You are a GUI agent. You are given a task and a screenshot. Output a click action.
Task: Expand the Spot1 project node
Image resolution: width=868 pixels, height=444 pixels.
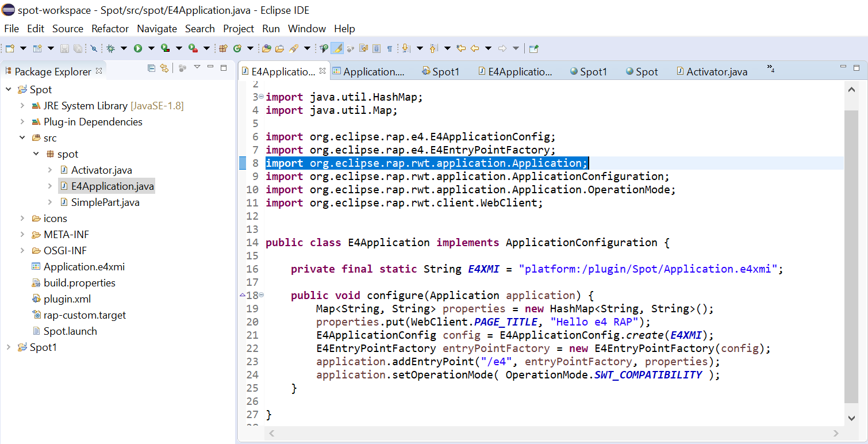pyautogui.click(x=8, y=347)
